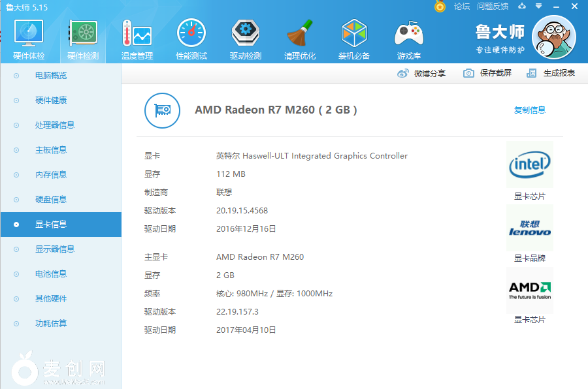Select 电脑概览 in the sidebar
The width and height of the screenshot is (588, 389).
point(51,76)
